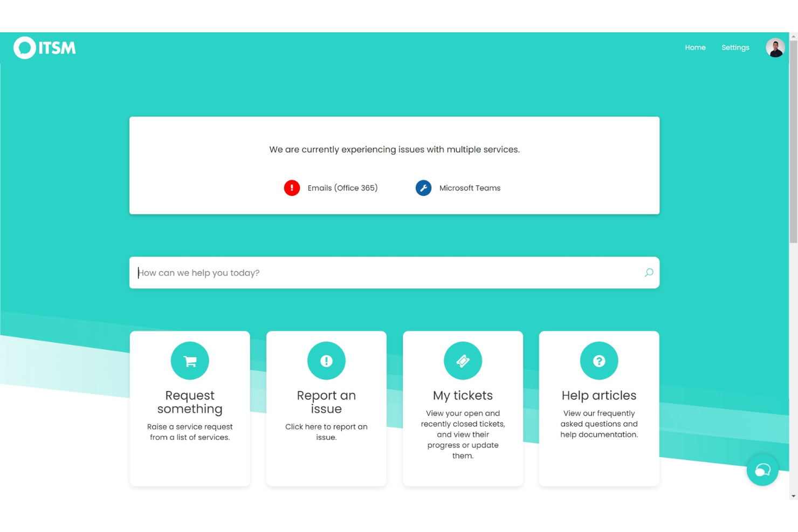
Task: Click the Microsoft Teams service status link
Action: (470, 188)
